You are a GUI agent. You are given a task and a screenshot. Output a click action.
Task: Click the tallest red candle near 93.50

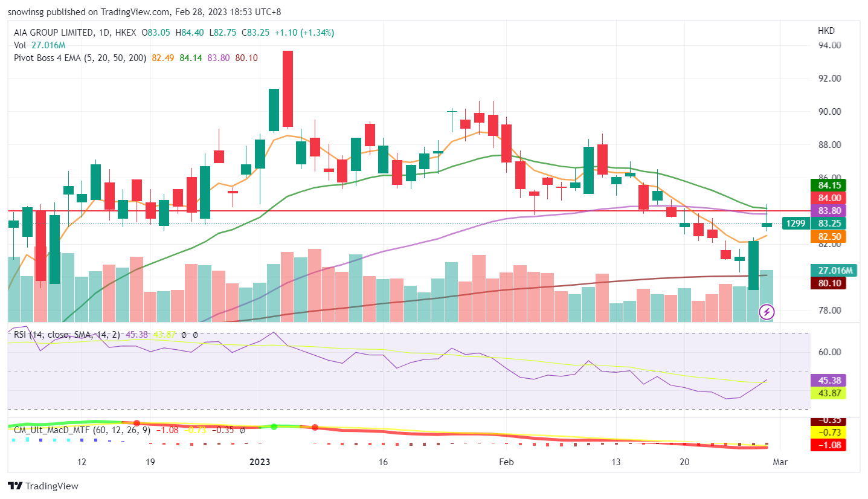point(288,89)
